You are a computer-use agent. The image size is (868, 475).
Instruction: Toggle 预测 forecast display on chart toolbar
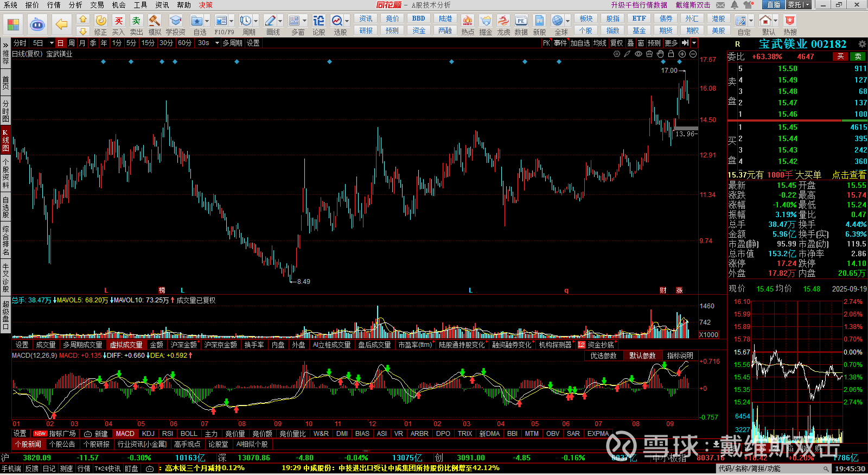click(x=654, y=43)
